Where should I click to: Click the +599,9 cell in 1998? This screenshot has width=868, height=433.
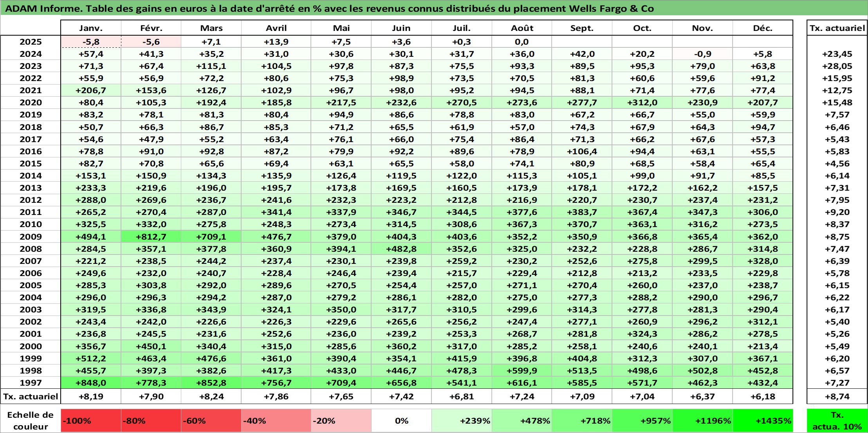(522, 370)
